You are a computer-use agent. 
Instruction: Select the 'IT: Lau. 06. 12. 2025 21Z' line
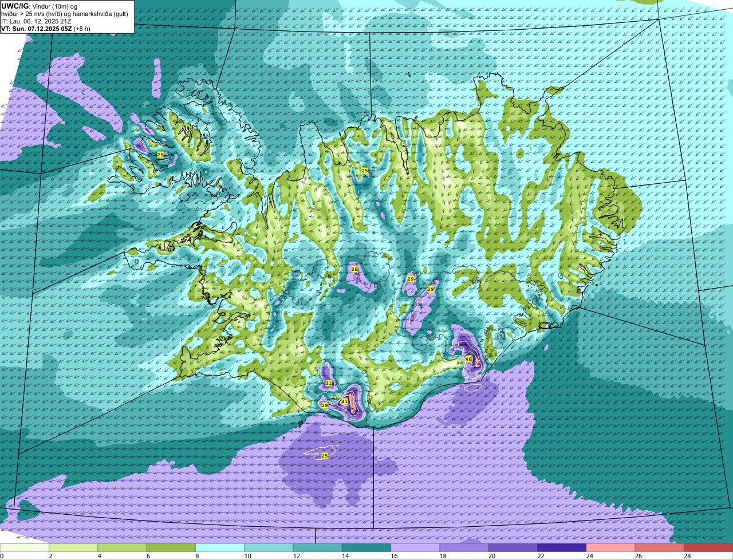pos(36,21)
